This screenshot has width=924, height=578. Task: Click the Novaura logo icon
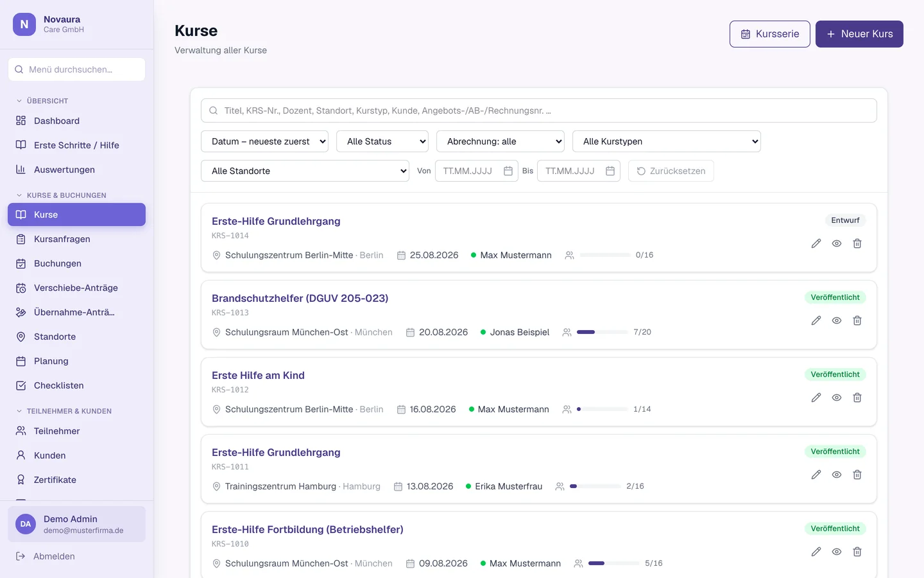click(x=24, y=24)
